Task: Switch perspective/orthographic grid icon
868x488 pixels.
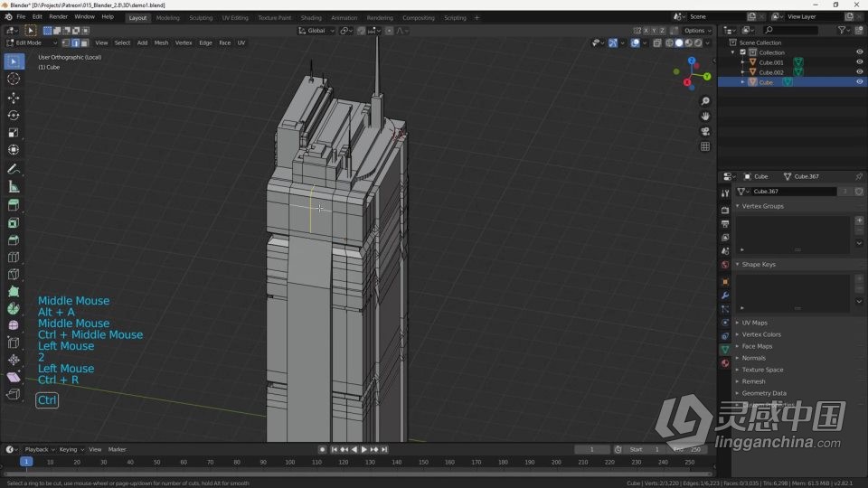Action: point(704,146)
